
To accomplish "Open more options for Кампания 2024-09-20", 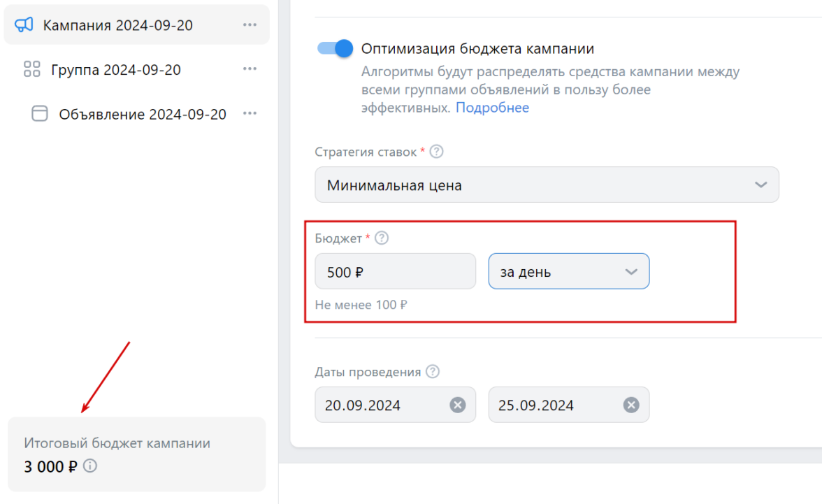I will (250, 25).
